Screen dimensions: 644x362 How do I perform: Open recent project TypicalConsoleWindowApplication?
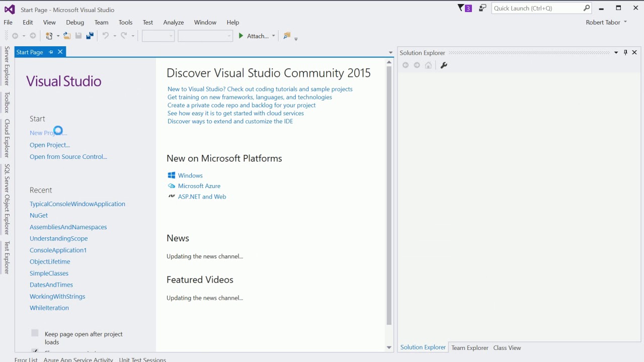pos(77,204)
